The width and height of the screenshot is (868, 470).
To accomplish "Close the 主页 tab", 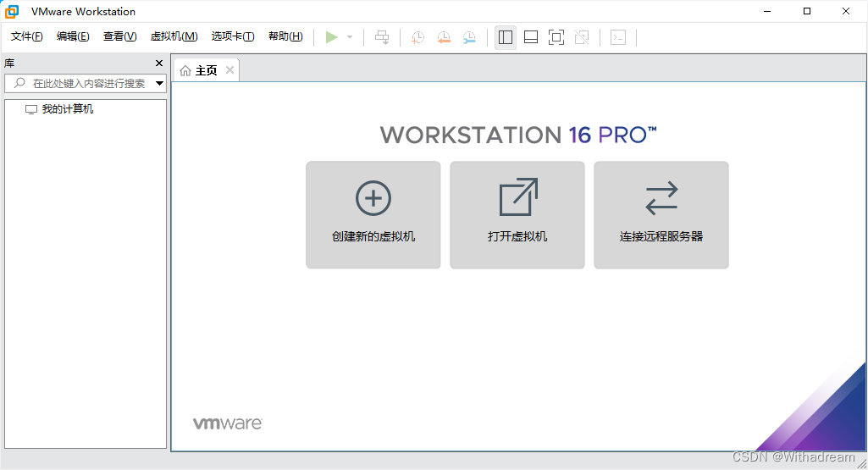I will point(229,69).
